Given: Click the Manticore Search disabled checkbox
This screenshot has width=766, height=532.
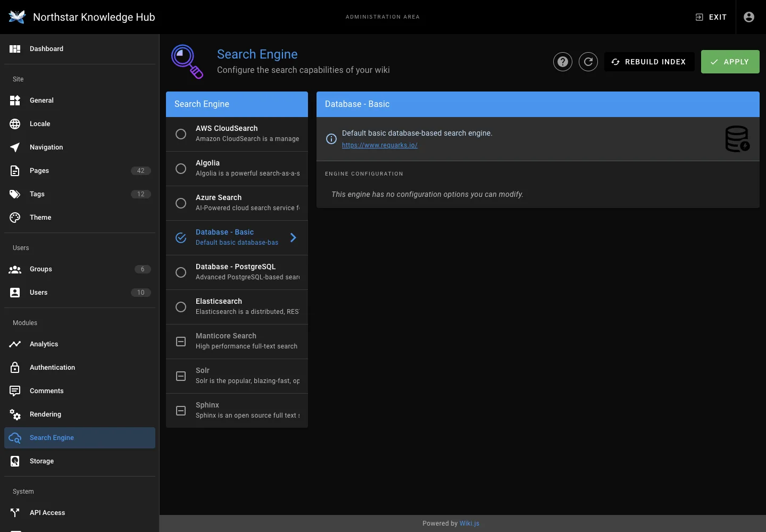Looking at the screenshot, I should tap(181, 342).
